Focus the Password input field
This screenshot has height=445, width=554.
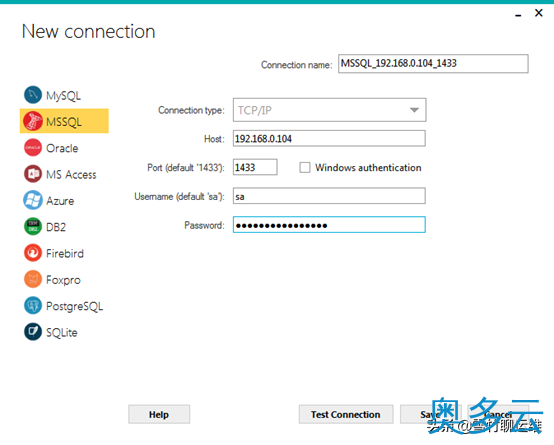coord(329,225)
